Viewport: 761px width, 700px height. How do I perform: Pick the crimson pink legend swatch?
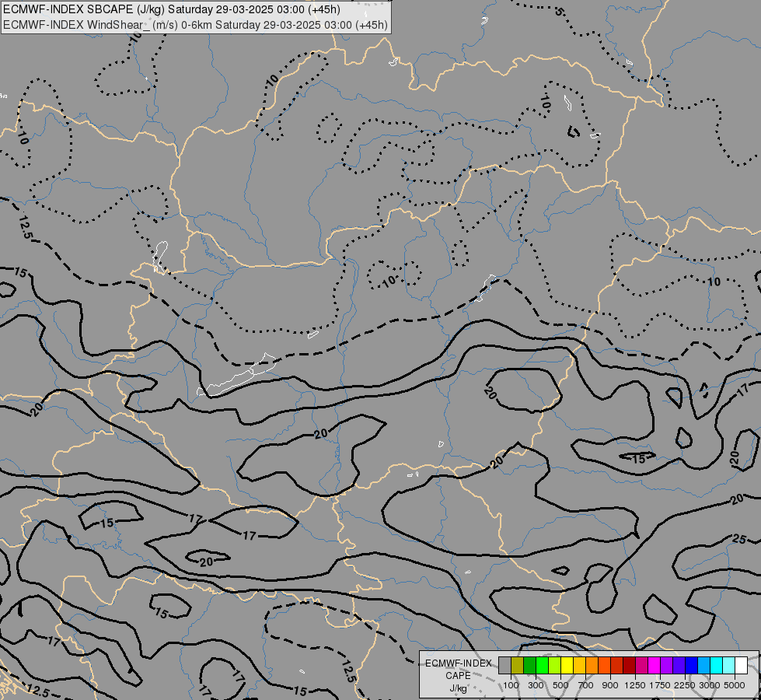[641, 666]
